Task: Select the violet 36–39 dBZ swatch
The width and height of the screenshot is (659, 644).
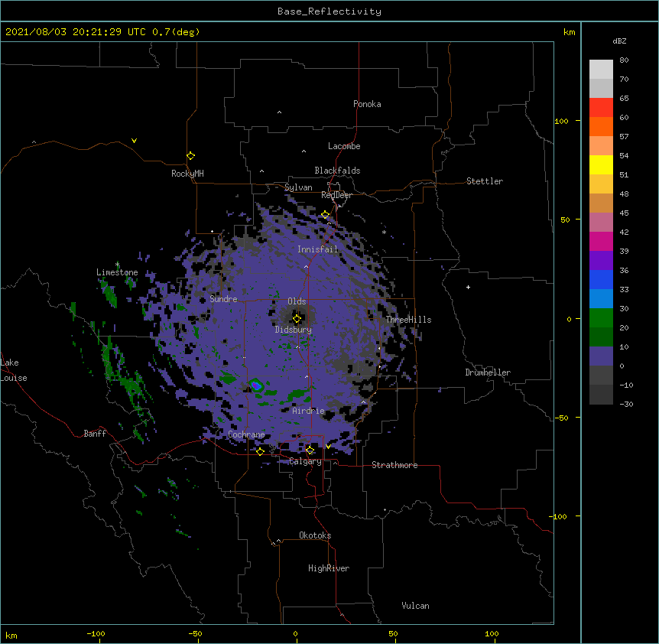Action: coord(601,261)
